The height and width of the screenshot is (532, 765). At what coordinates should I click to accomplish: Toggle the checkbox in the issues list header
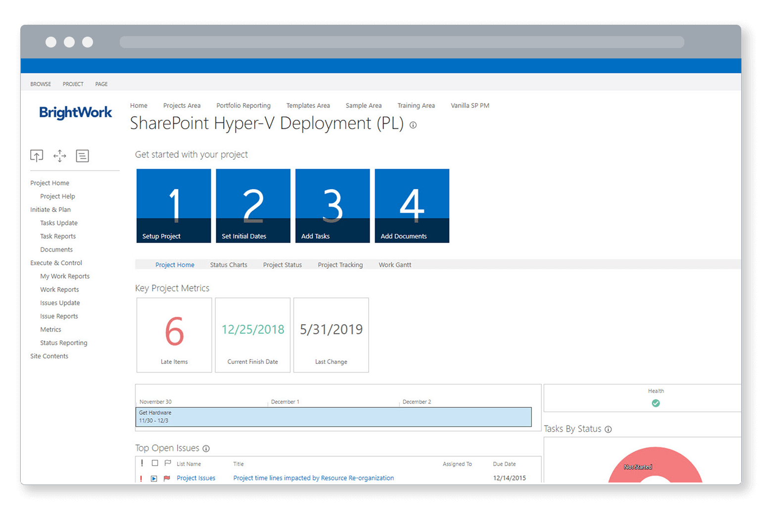[x=155, y=463]
